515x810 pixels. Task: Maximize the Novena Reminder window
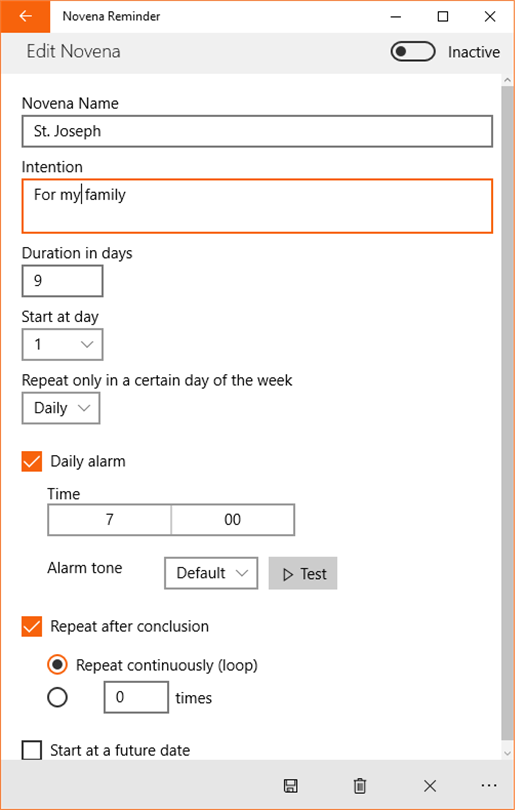pyautogui.click(x=443, y=17)
